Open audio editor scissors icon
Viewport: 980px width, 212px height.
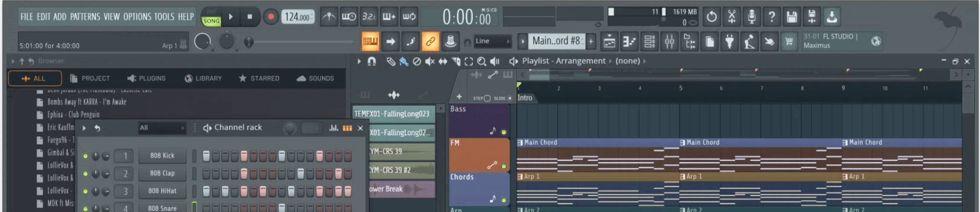tap(732, 17)
